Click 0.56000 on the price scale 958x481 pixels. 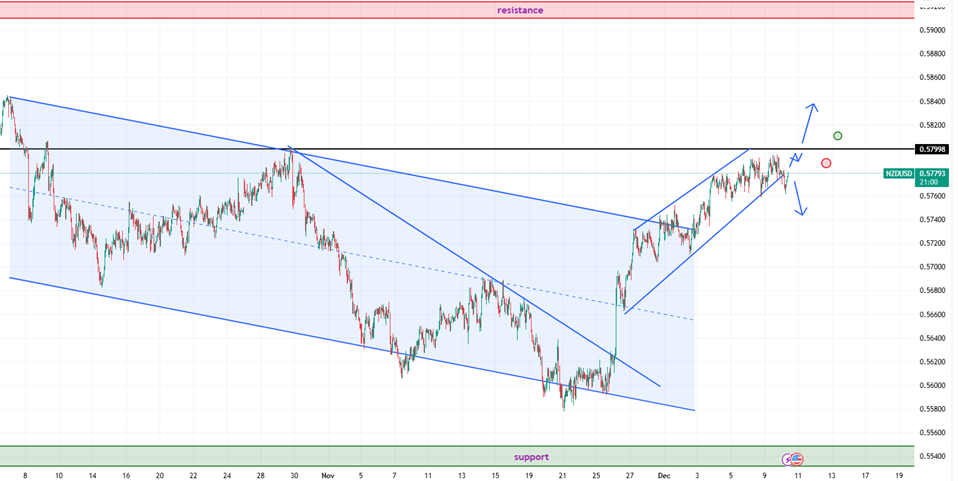click(933, 386)
